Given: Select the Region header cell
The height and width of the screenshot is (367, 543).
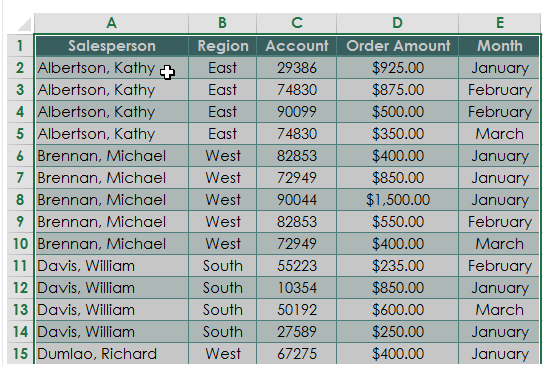Looking at the screenshot, I should tap(223, 46).
